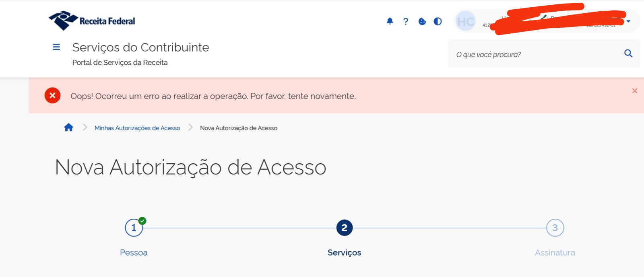Screen dimensions: 644x277
Task: Click the Receita Federal logo
Action: point(92,21)
